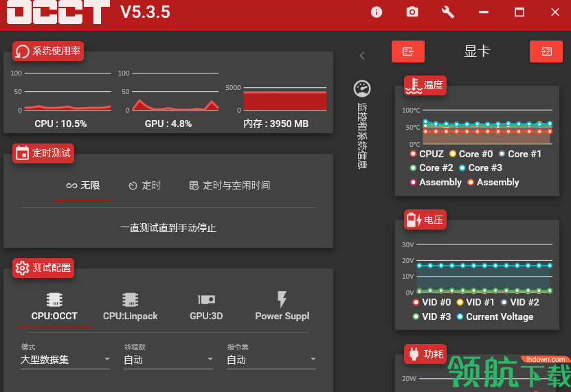571x392 pixels.
Task: Switch to the CPU:OCCT test
Action: [54, 307]
